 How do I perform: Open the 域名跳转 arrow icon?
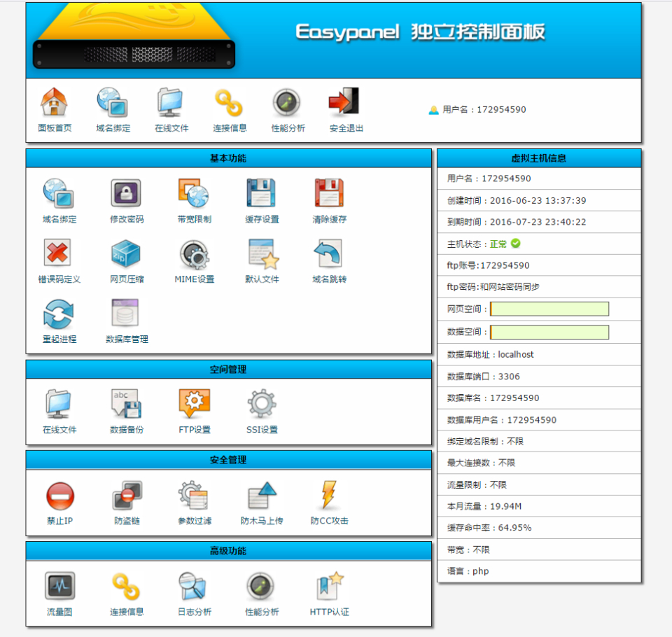pyautogui.click(x=328, y=253)
